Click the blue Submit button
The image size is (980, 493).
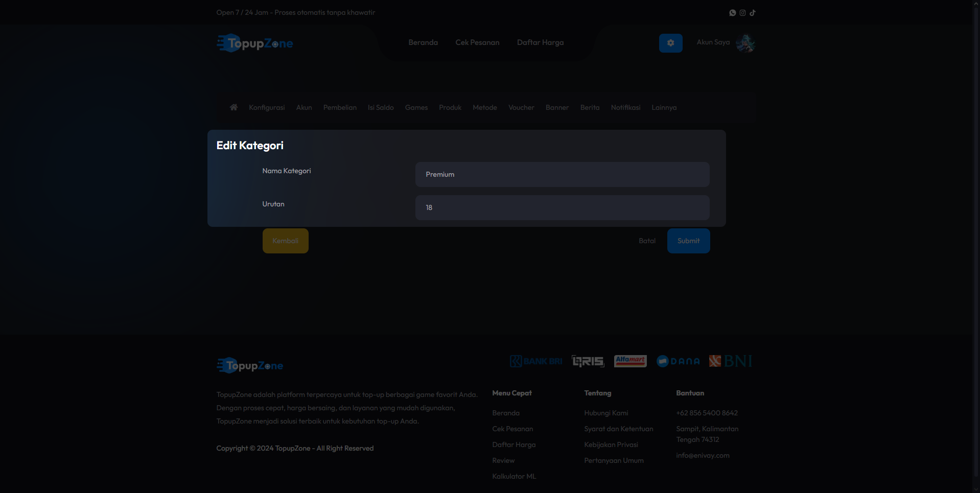click(688, 241)
